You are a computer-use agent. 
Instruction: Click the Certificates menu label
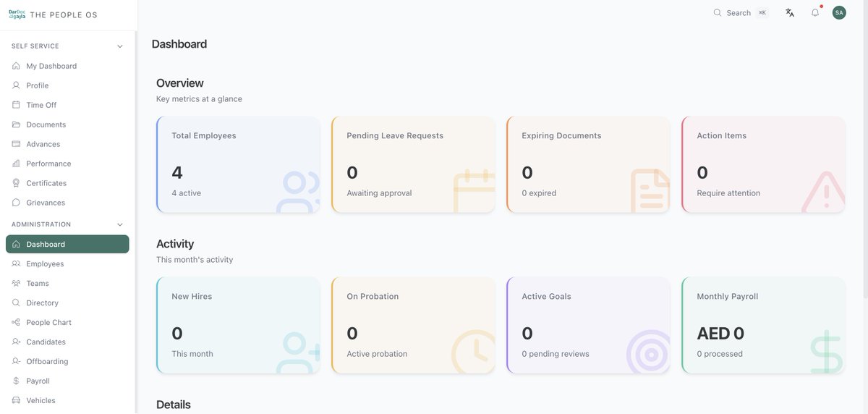[46, 183]
